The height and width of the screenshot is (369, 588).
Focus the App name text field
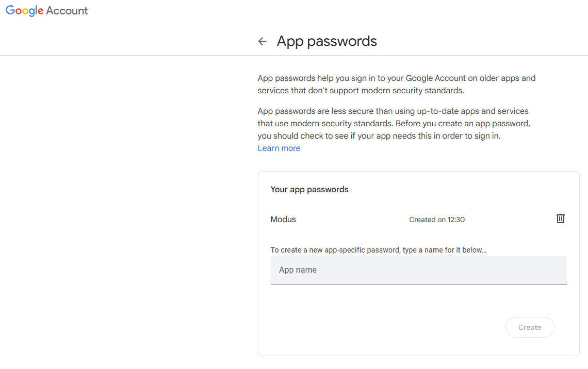click(418, 270)
